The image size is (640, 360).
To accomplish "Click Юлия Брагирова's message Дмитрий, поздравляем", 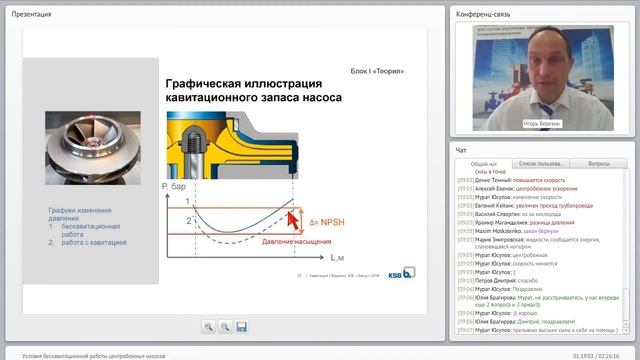I will [x=547, y=322].
